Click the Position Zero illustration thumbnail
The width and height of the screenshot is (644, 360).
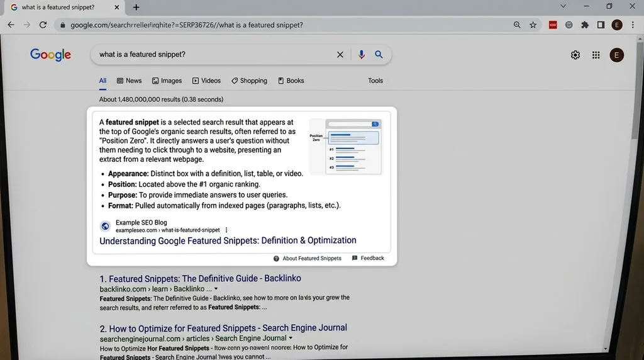(345, 147)
